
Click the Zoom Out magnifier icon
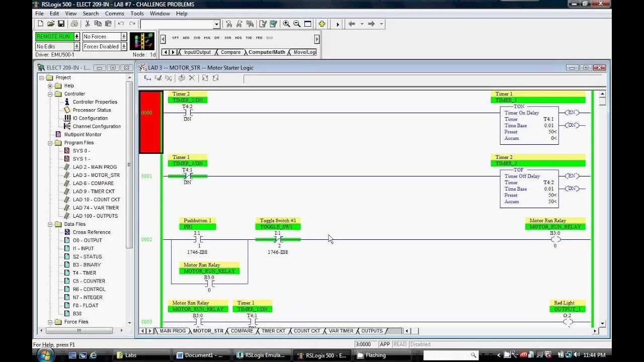tap(297, 24)
